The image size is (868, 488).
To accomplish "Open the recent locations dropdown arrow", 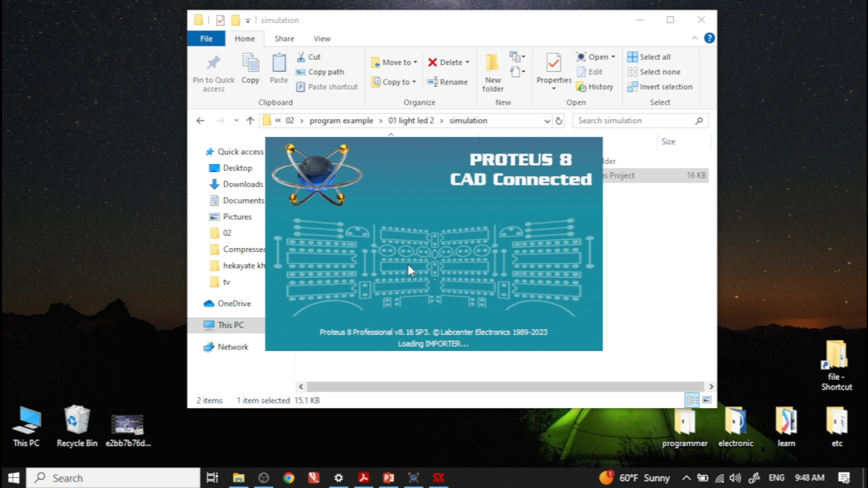I will coord(236,121).
